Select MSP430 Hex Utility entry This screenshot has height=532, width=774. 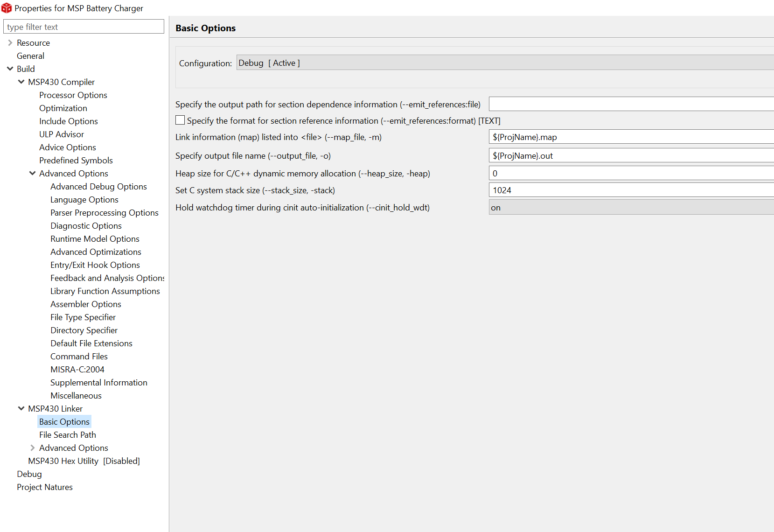pos(84,461)
